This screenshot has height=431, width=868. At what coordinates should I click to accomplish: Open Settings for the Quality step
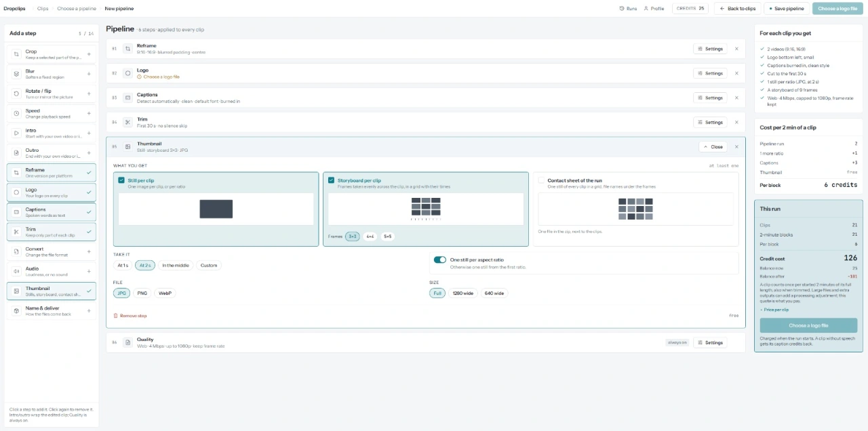(710, 342)
